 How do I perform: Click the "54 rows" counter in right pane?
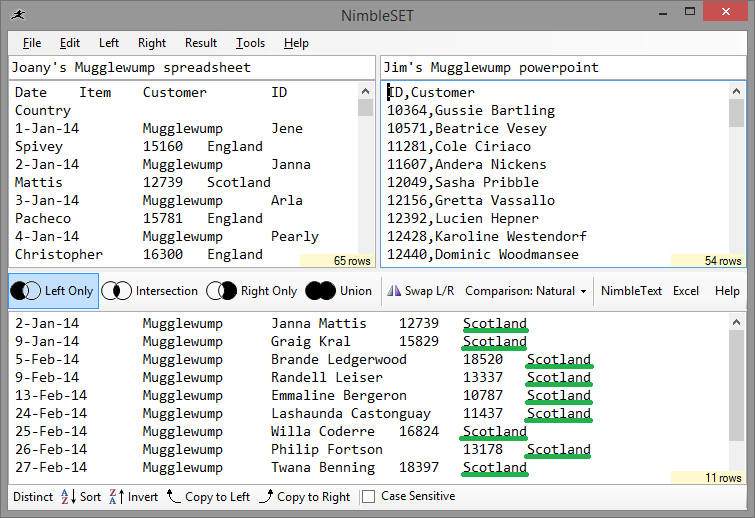[708, 260]
